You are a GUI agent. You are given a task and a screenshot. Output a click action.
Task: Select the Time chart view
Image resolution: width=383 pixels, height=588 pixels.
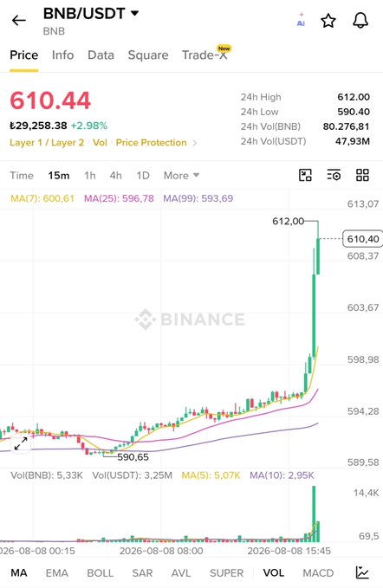point(22,176)
